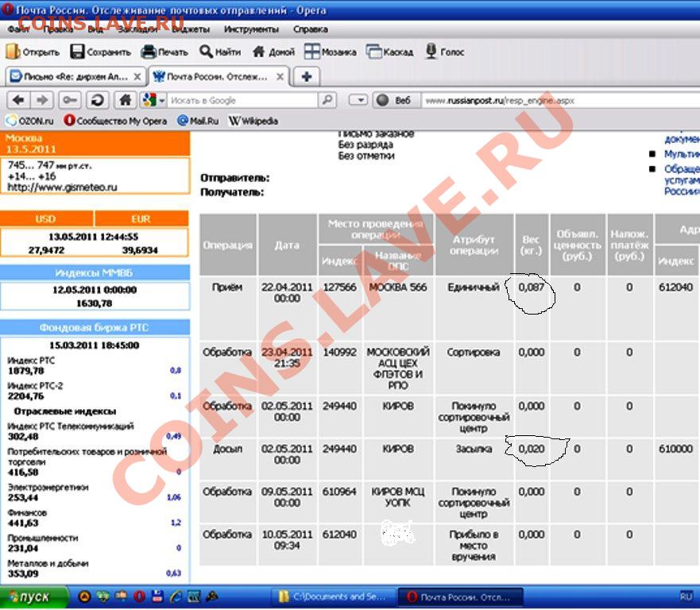
Task: Cascade windows with Каскад button
Action: coord(390,52)
